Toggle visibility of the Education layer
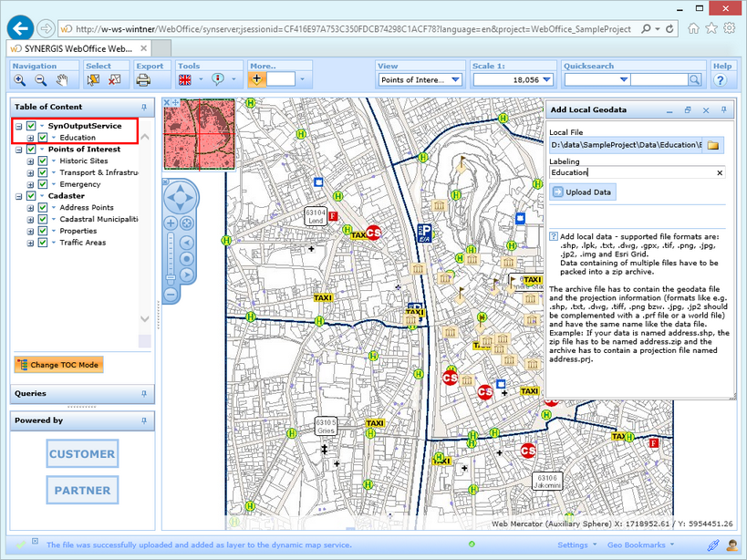Viewport: 747px width, 560px height. [42, 137]
